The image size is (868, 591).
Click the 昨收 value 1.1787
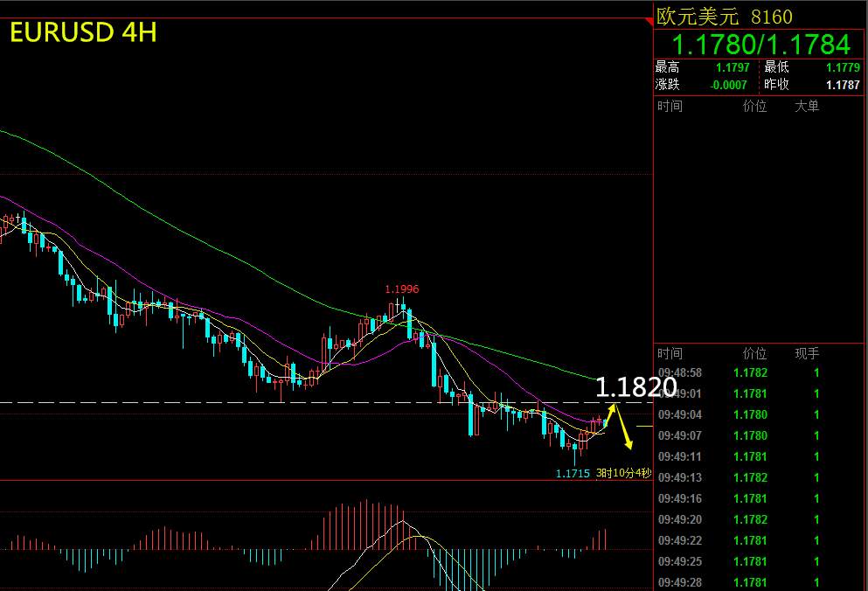click(843, 85)
